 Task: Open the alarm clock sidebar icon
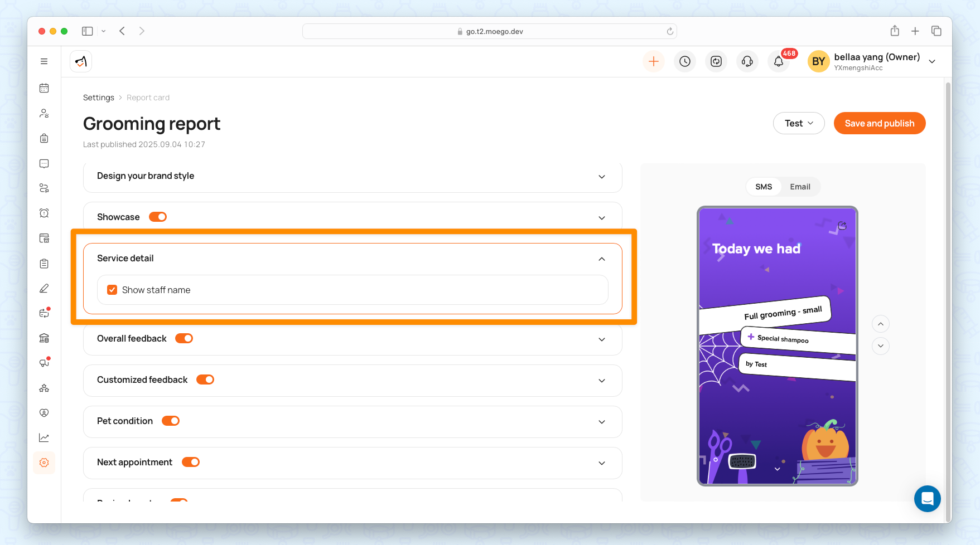[44, 213]
